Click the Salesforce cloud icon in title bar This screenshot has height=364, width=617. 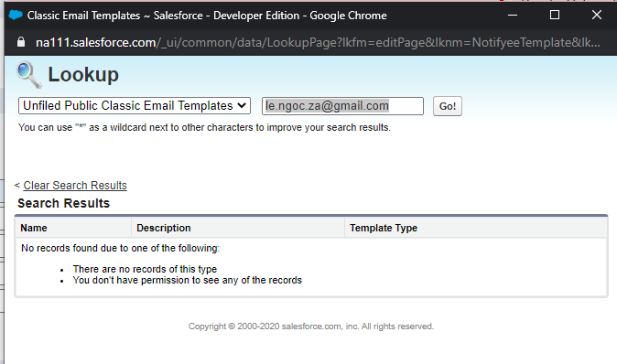click(x=16, y=16)
